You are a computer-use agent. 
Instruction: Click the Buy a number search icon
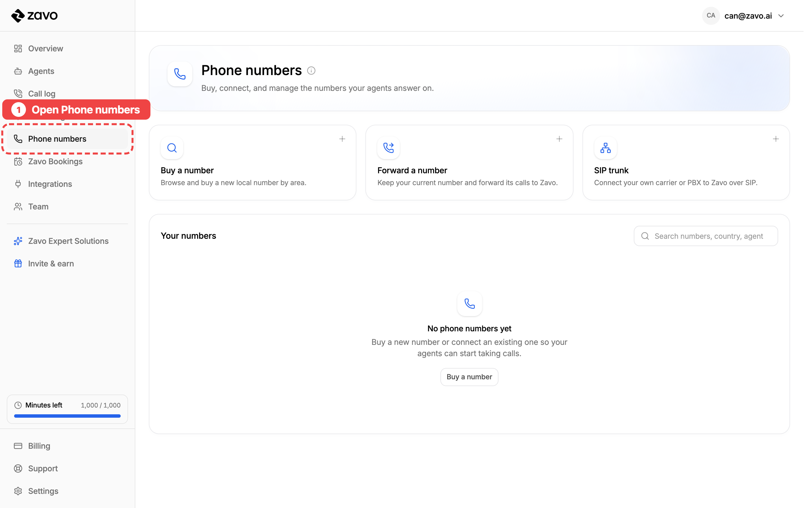[172, 148]
